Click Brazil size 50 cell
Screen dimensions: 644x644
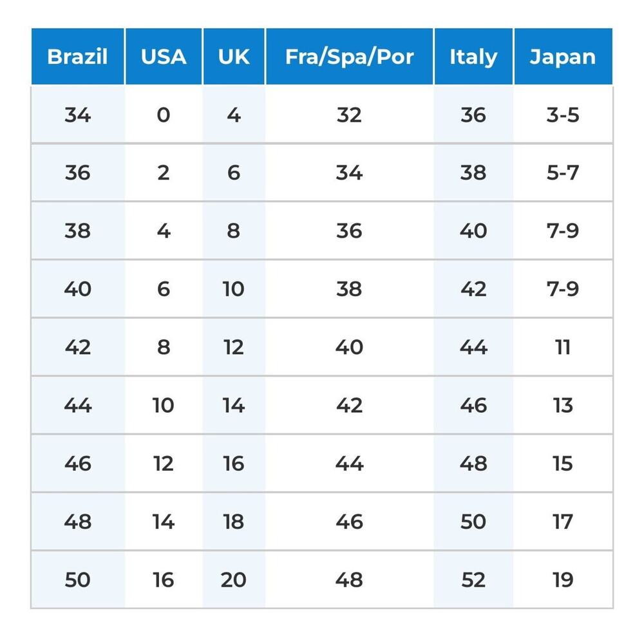(x=77, y=580)
